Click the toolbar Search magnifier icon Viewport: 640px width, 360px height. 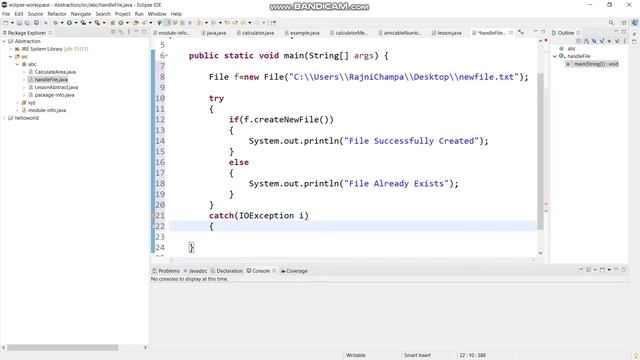(611, 22)
